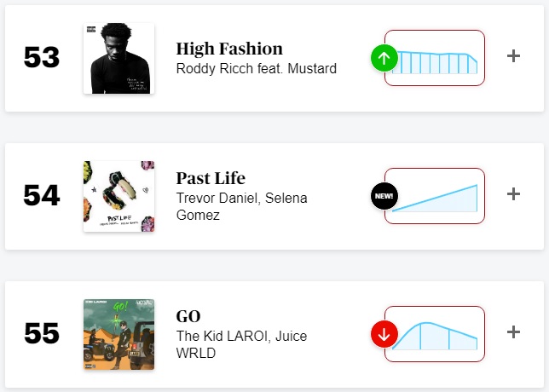
Task: Open the High Fashion album cover
Action: [x=118, y=58]
